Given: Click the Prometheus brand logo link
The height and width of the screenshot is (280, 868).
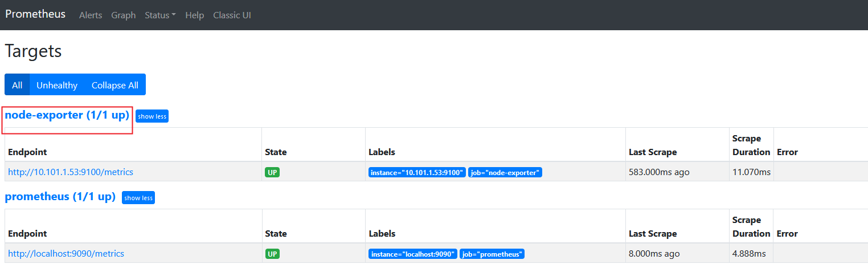Looking at the screenshot, I should [35, 14].
